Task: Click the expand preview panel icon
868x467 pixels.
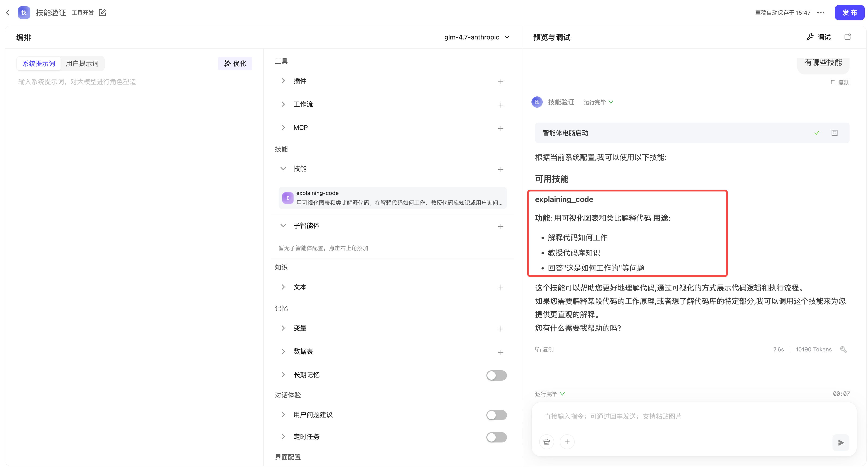Action: coord(847,37)
